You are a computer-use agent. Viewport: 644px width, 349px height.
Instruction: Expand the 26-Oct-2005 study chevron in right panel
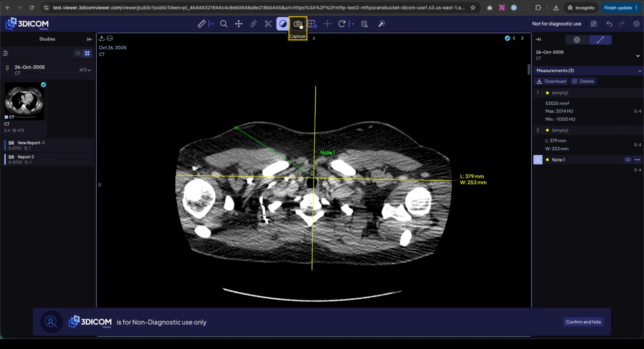pyautogui.click(x=638, y=56)
